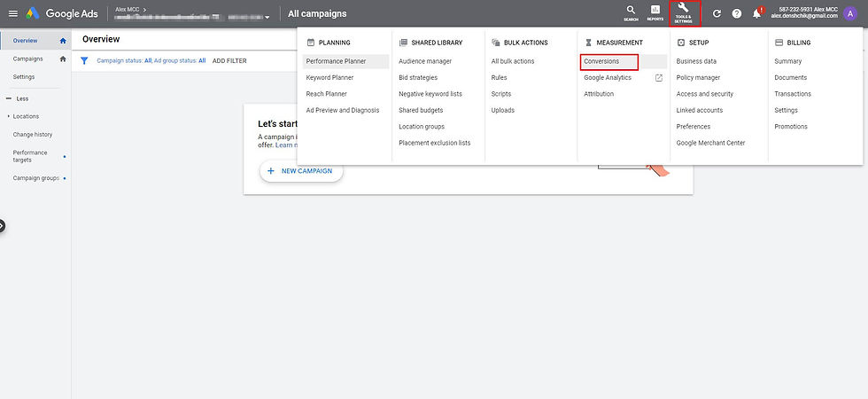Open the hamburger main menu
This screenshot has height=399, width=868.
(13, 14)
